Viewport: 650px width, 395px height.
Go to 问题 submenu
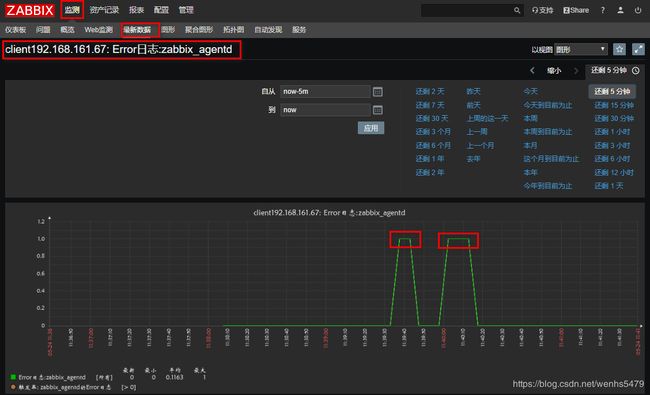(43, 29)
